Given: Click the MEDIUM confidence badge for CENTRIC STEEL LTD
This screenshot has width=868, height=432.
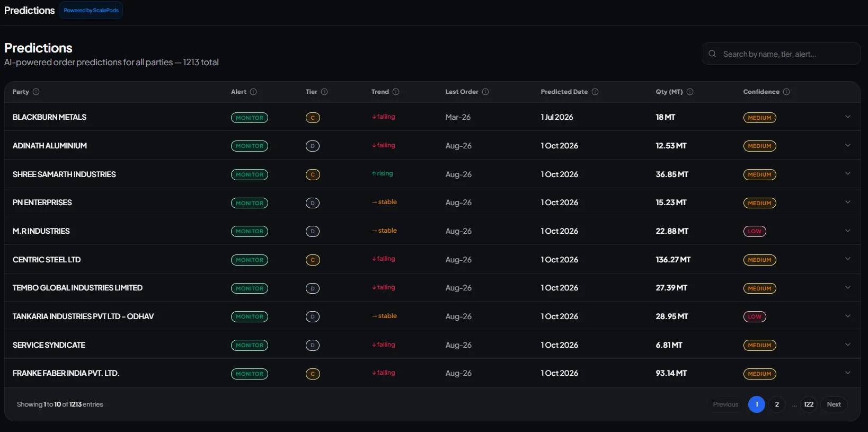Looking at the screenshot, I should point(759,260).
